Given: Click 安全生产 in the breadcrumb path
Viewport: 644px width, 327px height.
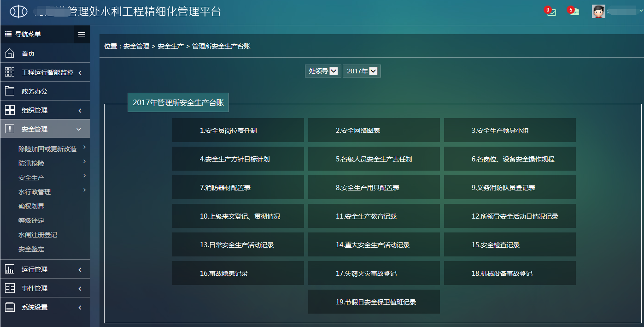Looking at the screenshot, I should click(170, 46).
